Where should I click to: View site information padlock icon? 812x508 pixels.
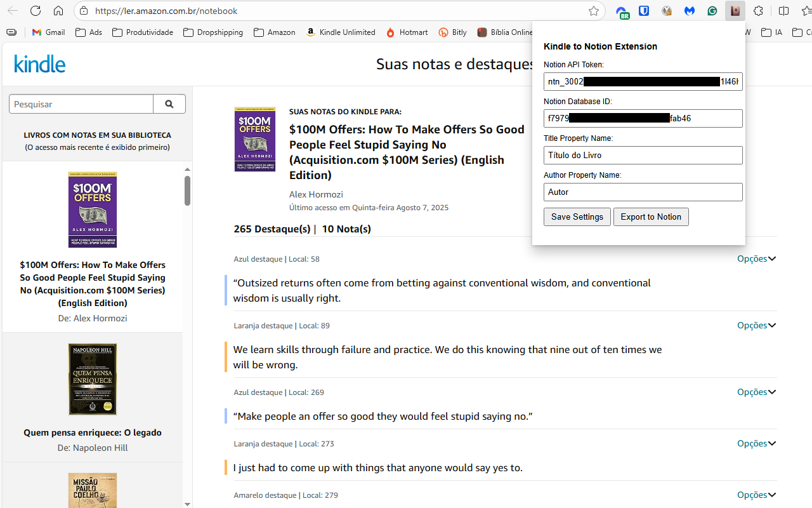(x=84, y=11)
